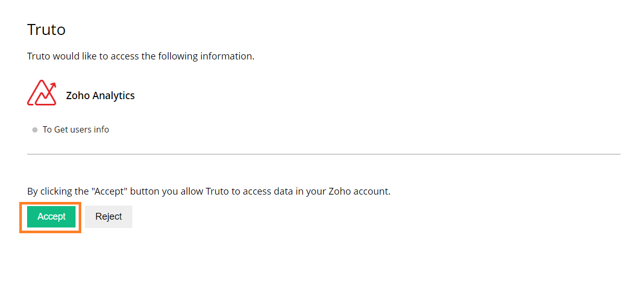Select the Zoho Analytics service name label
Image resolution: width=644 pixels, height=288 pixels.
pos(101,95)
